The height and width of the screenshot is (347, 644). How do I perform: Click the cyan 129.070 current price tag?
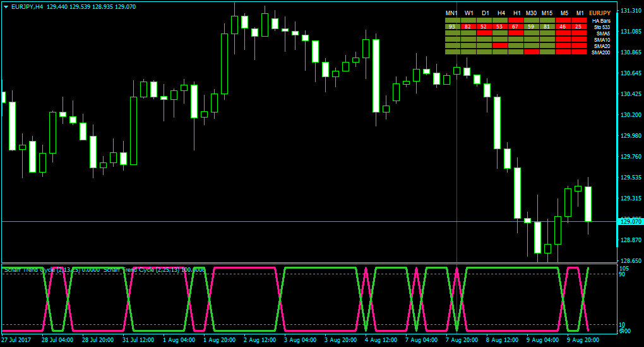coord(631,222)
